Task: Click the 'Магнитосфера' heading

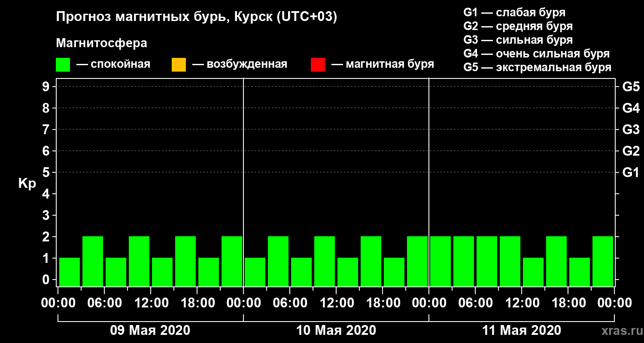Action: coord(102,43)
